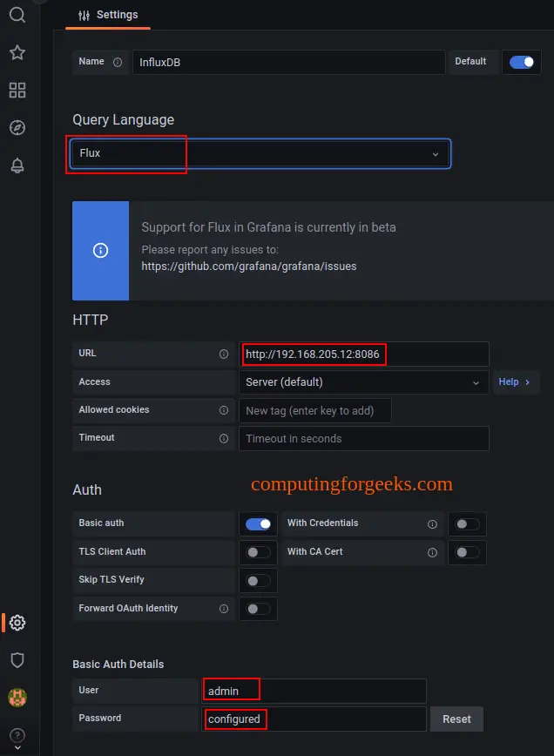Viewport: 554px width, 756px height.
Task: Click info icon beside Forward OAuth Identity
Action: point(224,609)
